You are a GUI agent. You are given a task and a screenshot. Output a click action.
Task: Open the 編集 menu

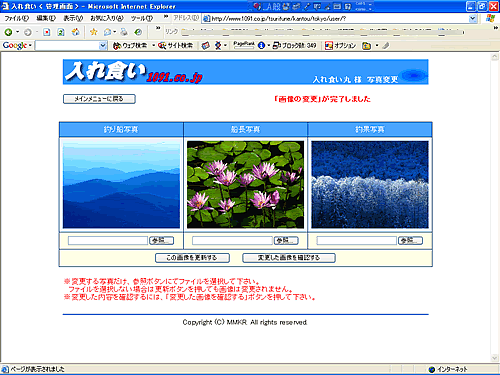pyautogui.click(x=46, y=18)
